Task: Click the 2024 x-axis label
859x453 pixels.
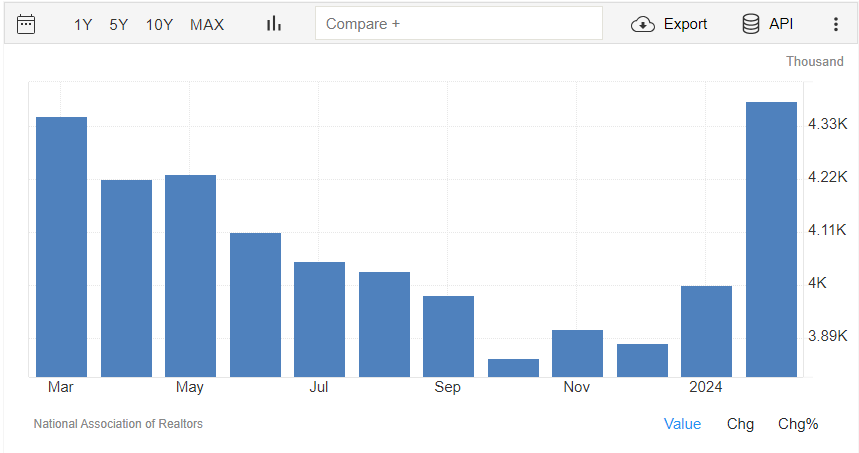Action: 706,387
